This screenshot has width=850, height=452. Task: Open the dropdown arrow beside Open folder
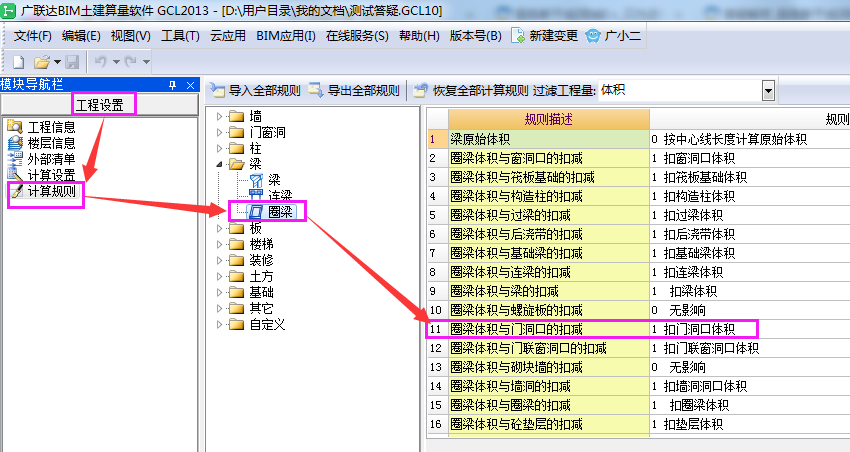click(57, 62)
